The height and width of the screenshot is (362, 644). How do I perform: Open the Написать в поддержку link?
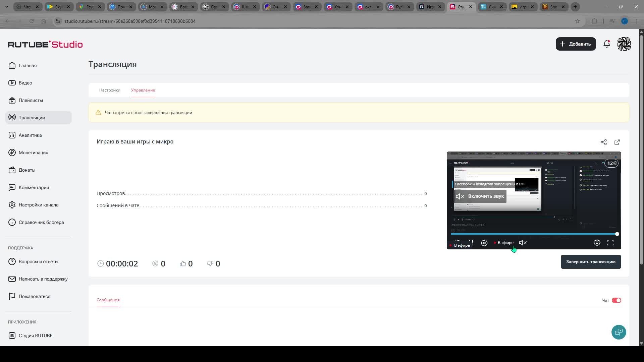coord(43,279)
